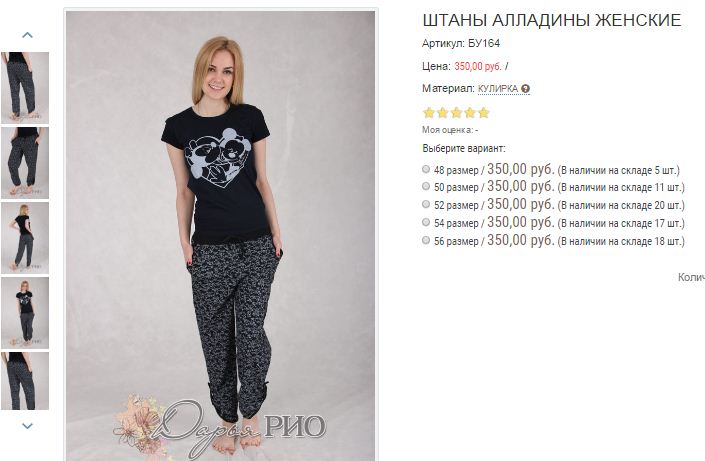This screenshot has height=461, width=705.
Task: Open the first thumbnail of the pants close-up
Action: coord(25,88)
